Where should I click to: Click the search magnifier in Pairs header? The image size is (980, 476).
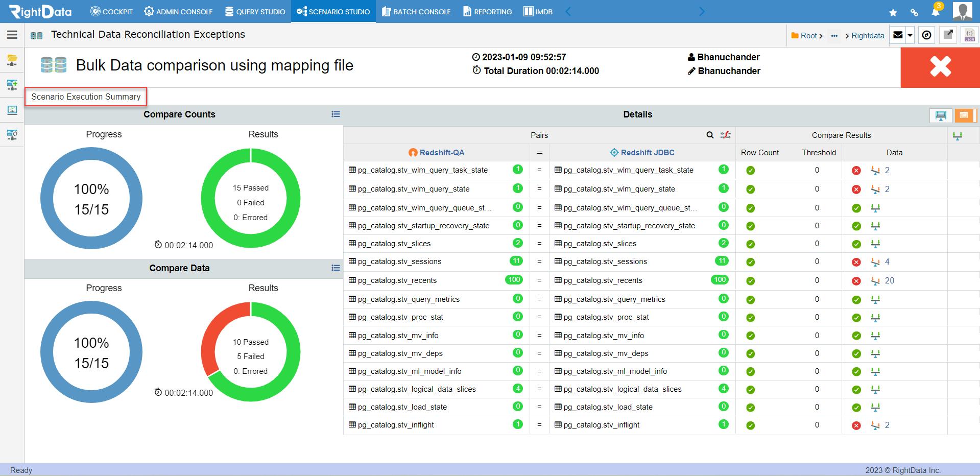[x=710, y=135]
